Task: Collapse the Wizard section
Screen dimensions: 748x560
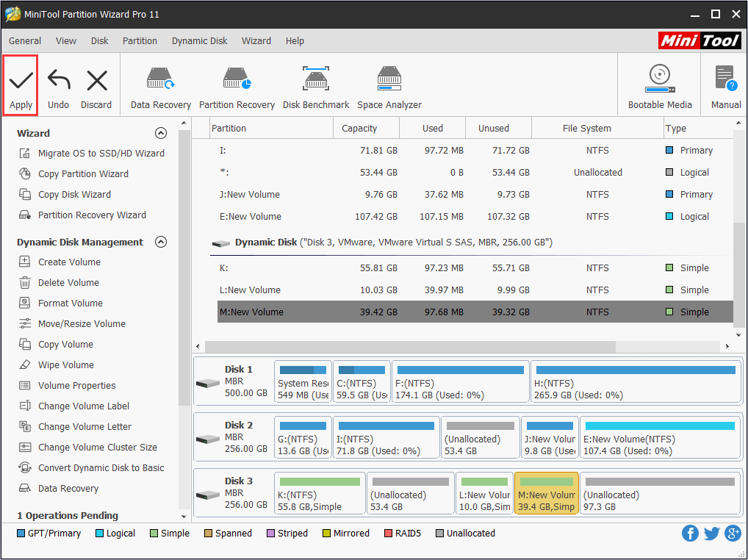Action: [x=161, y=133]
